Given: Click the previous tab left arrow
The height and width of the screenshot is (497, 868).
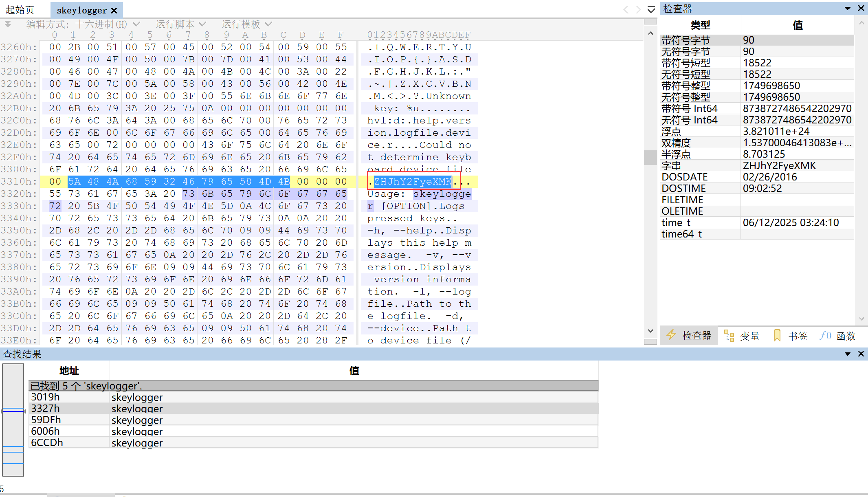Looking at the screenshot, I should tap(626, 10).
